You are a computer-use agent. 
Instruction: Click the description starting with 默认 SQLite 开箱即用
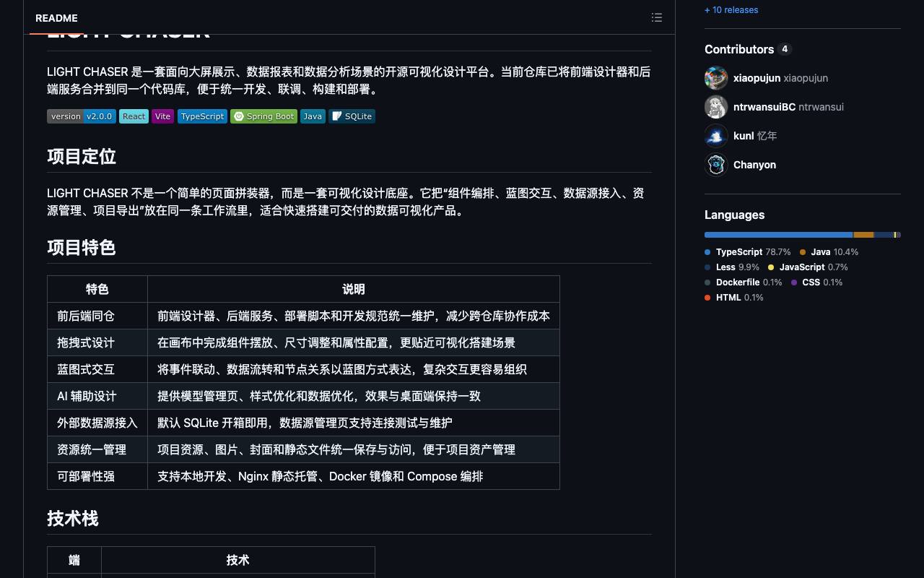[354, 423]
